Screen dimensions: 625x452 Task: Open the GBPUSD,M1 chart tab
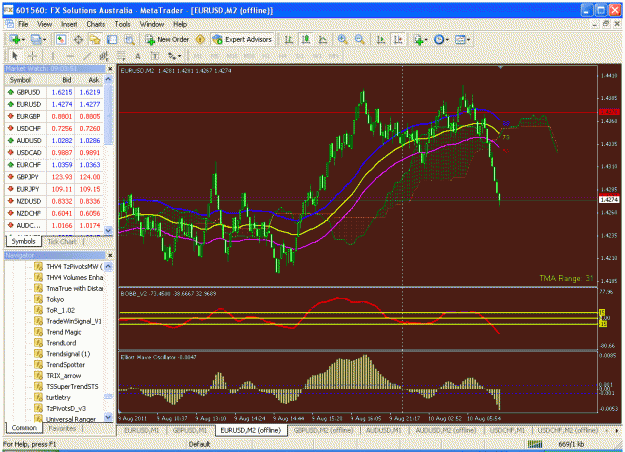click(x=190, y=430)
